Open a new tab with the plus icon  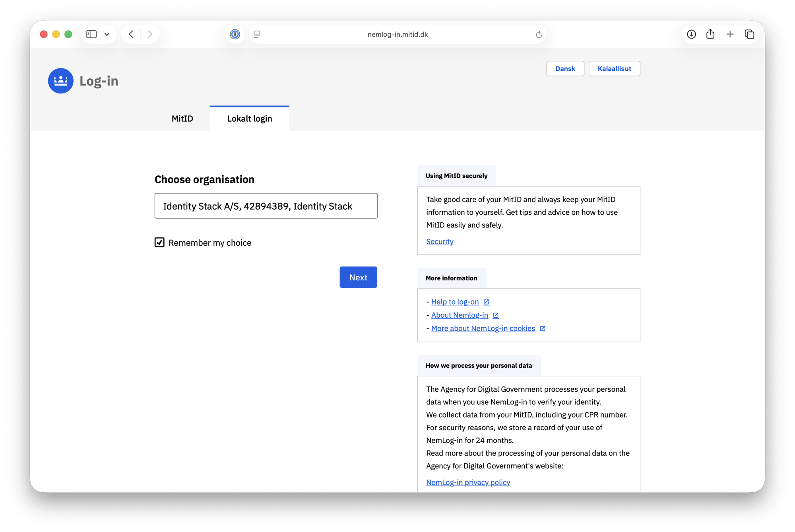pyautogui.click(x=730, y=34)
